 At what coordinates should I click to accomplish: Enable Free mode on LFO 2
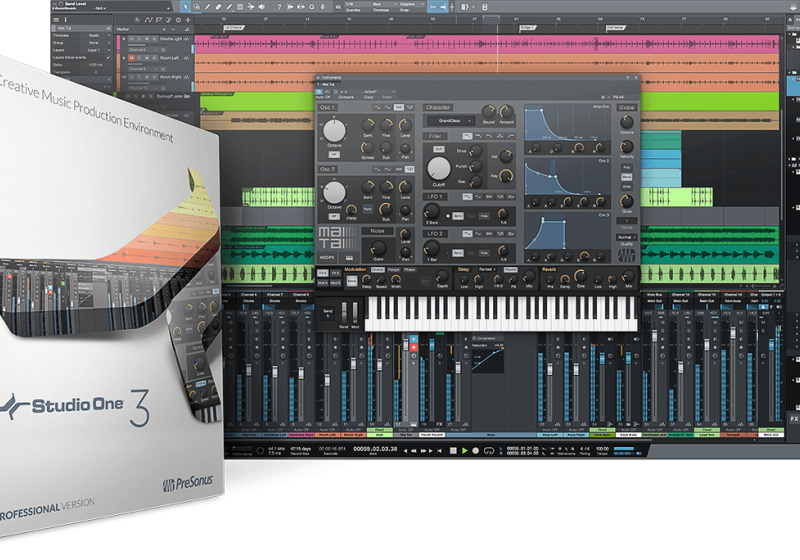[x=484, y=253]
